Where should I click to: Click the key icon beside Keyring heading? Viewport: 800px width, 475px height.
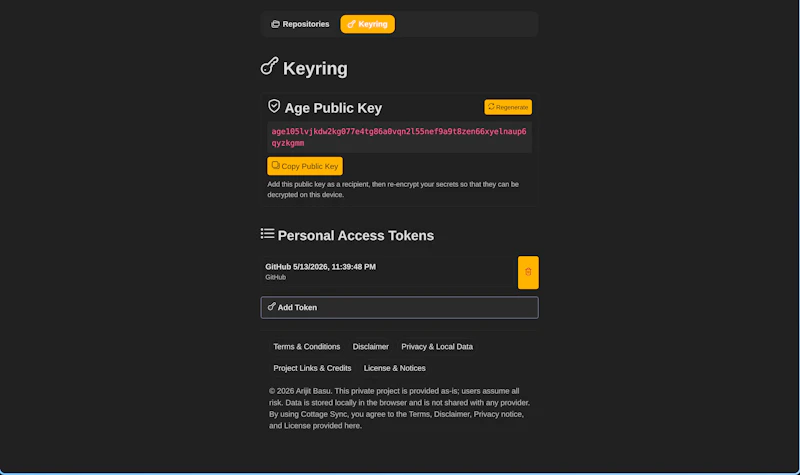pos(269,66)
